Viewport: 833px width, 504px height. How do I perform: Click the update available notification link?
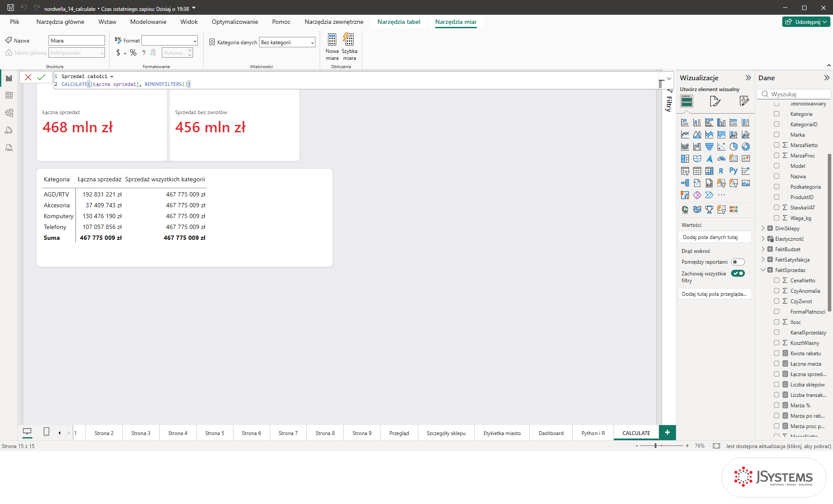(x=778, y=446)
